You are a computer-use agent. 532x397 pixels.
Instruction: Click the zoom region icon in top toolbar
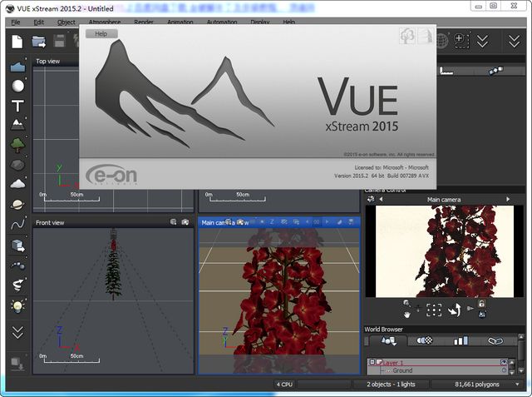click(462, 41)
